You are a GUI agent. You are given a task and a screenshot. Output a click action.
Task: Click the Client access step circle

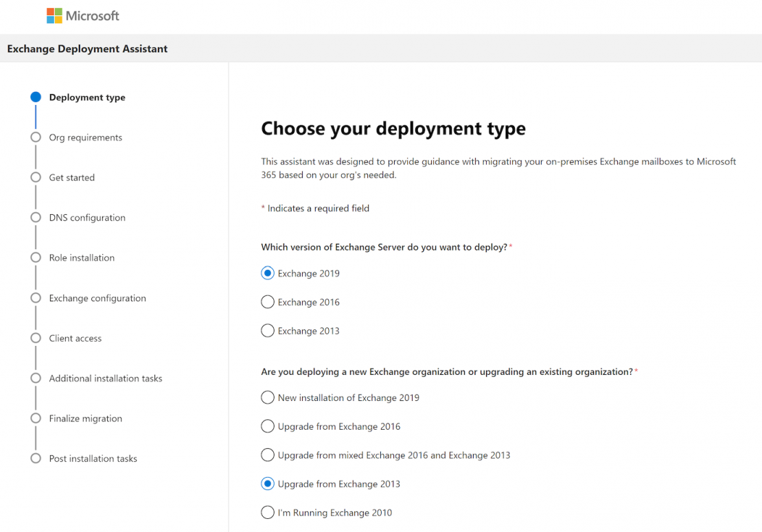35,338
